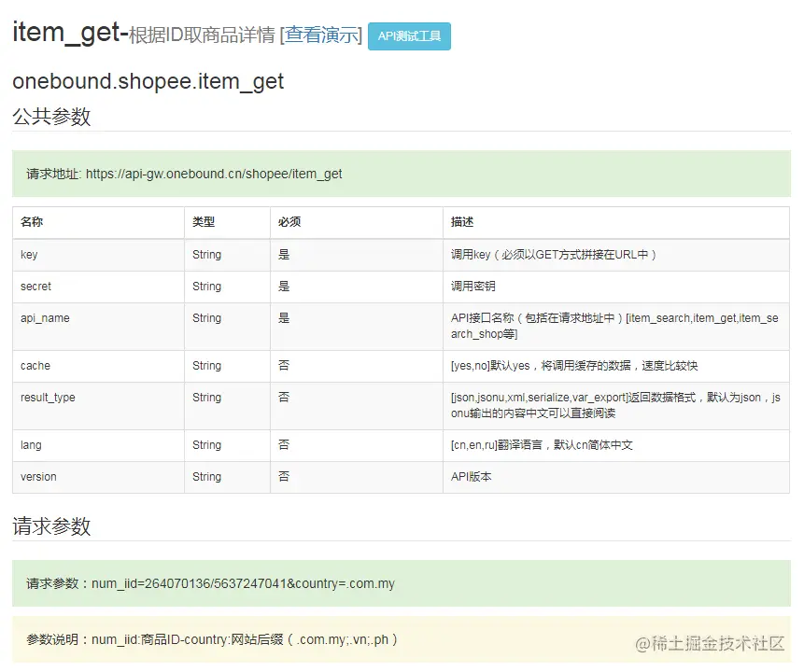The height and width of the screenshot is (672, 804).
Task: Click the 参数说明 num_iid:商品ID explanation text
Action: coord(212,640)
